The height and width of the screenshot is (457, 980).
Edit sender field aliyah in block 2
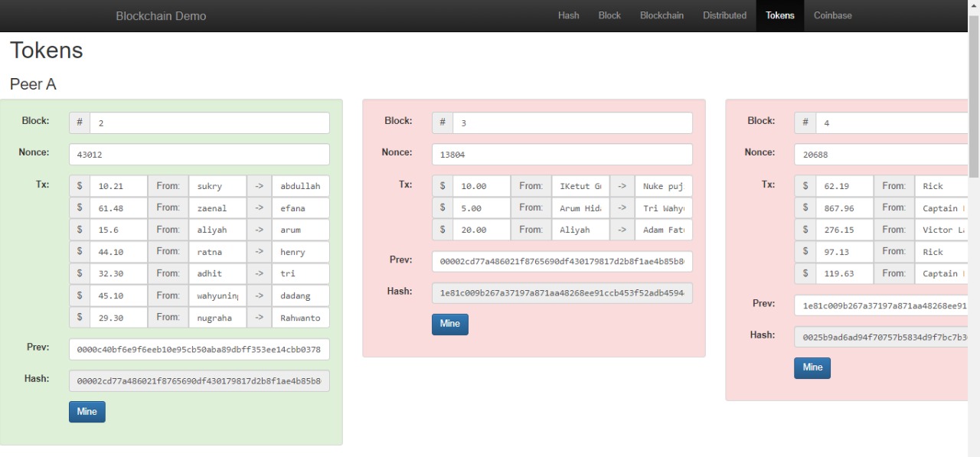[217, 230]
